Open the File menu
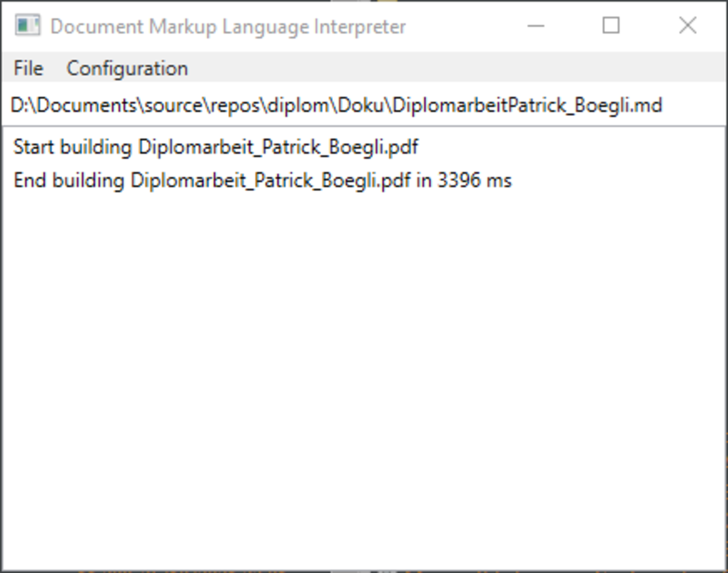The height and width of the screenshot is (573, 728). click(29, 69)
